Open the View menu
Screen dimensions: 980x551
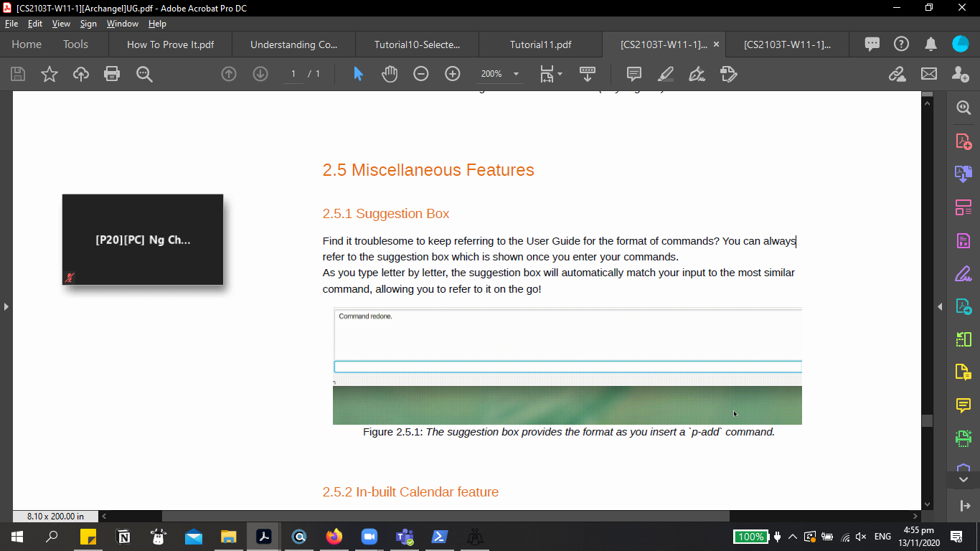tap(61, 24)
